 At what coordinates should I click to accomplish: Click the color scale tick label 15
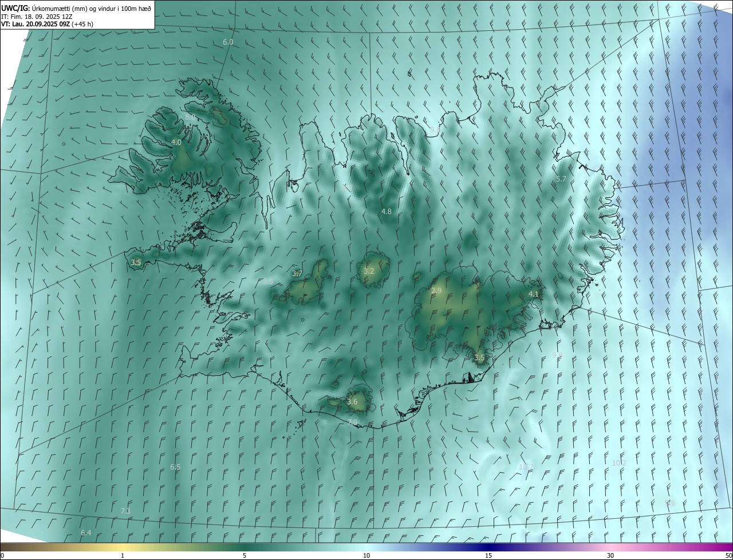[488, 555]
